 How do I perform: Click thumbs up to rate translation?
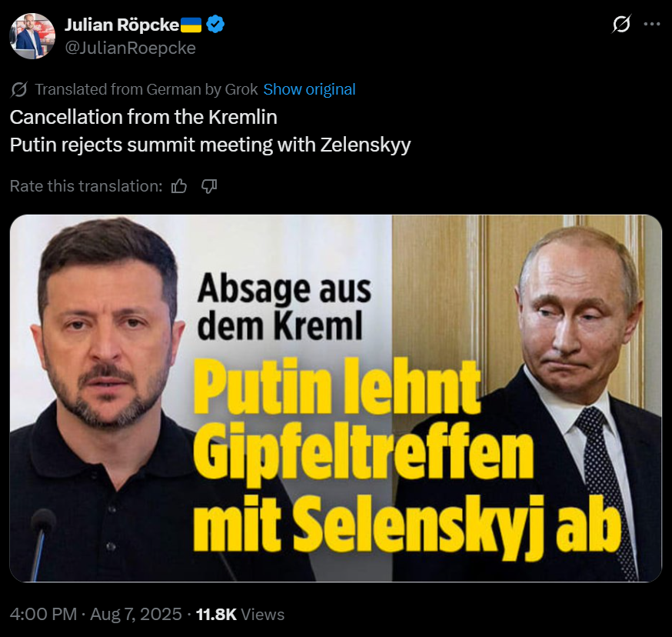[178, 186]
